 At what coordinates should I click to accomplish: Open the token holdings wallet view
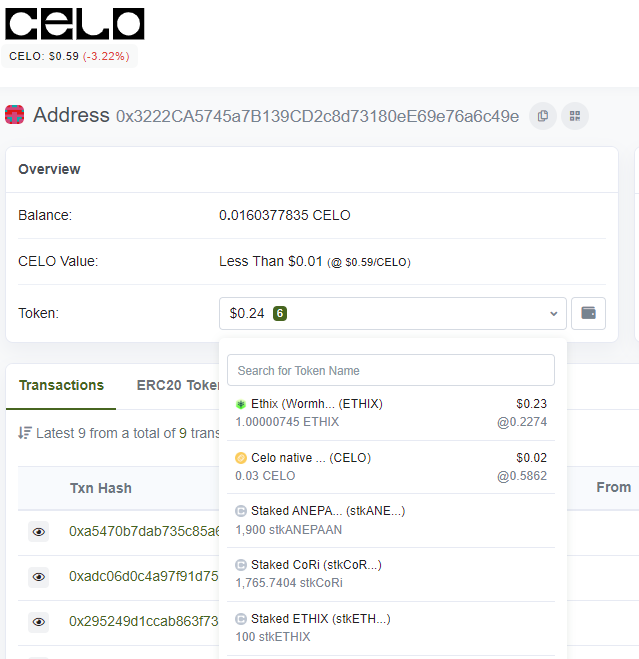(x=588, y=313)
